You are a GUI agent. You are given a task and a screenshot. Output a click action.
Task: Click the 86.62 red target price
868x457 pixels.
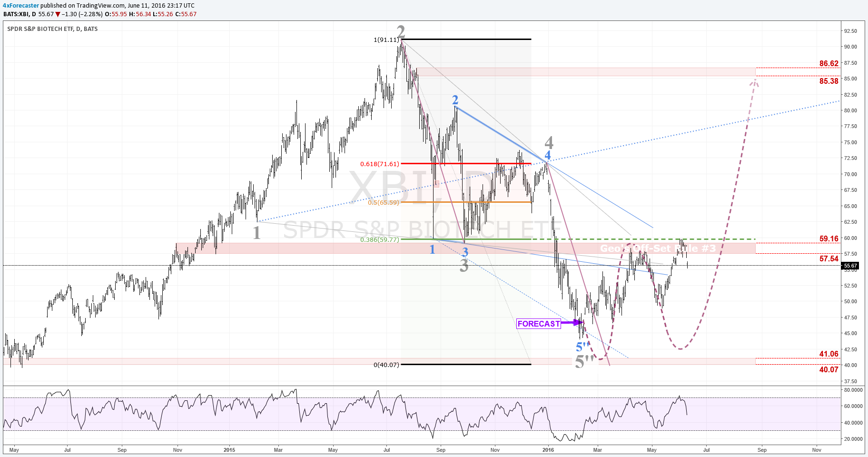(x=829, y=63)
